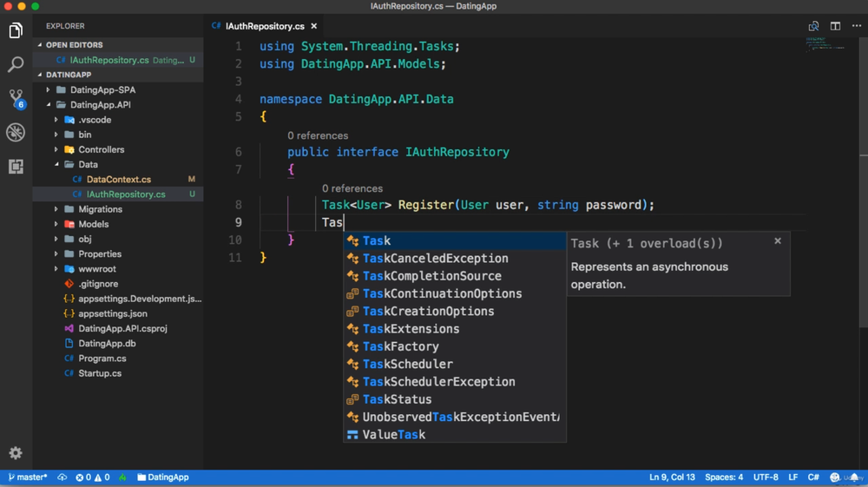Open DataContext.cs in the explorer
The image size is (868, 487).
coord(118,180)
